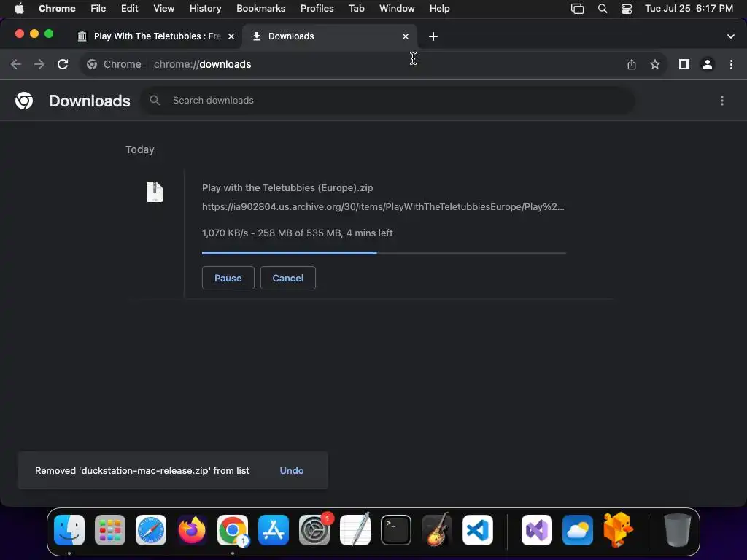
Task: Open the File menu
Action: point(98,9)
